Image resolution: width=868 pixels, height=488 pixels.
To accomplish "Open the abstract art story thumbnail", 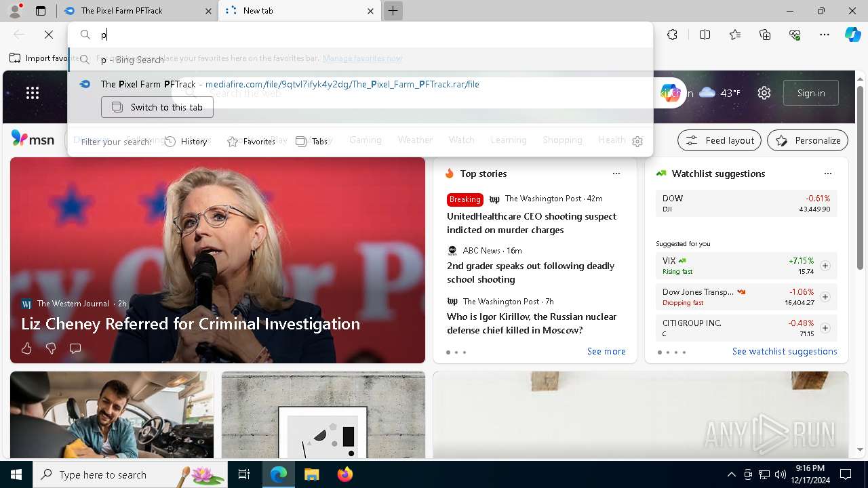I will [323, 415].
